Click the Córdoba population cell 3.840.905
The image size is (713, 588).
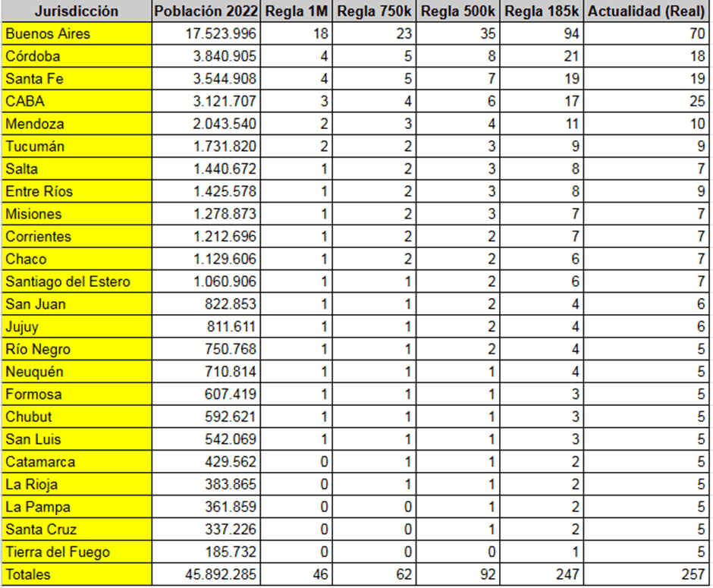206,56
